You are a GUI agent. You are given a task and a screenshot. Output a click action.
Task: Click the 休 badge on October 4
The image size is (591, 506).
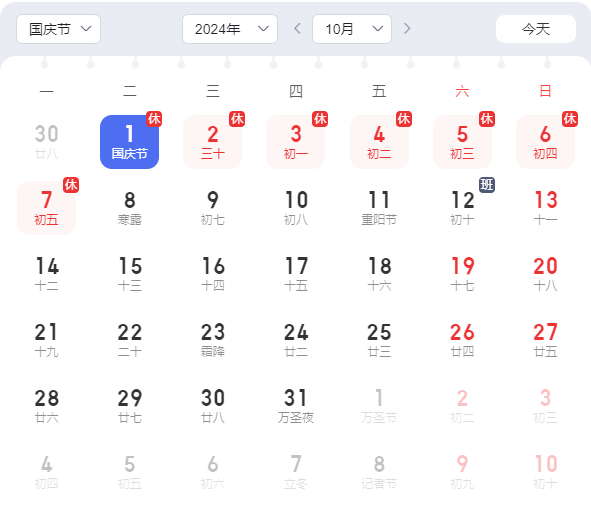pos(404,119)
